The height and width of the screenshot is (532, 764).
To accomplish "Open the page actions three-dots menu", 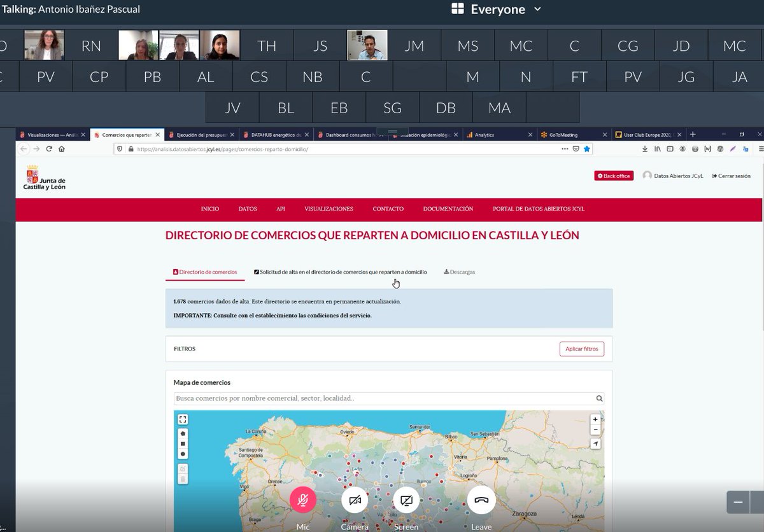I will click(x=565, y=148).
